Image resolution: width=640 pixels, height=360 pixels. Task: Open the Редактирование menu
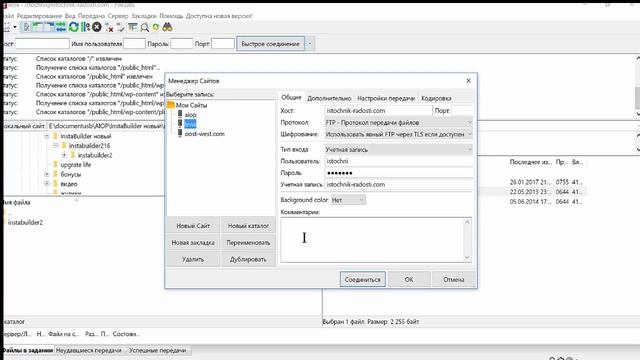pyautogui.click(x=39, y=16)
